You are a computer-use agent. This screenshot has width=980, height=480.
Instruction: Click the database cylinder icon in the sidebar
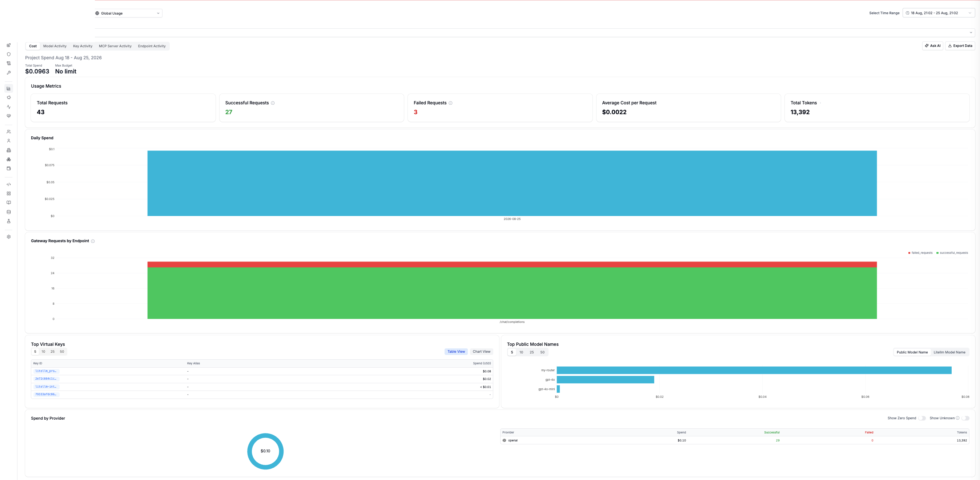[9, 212]
